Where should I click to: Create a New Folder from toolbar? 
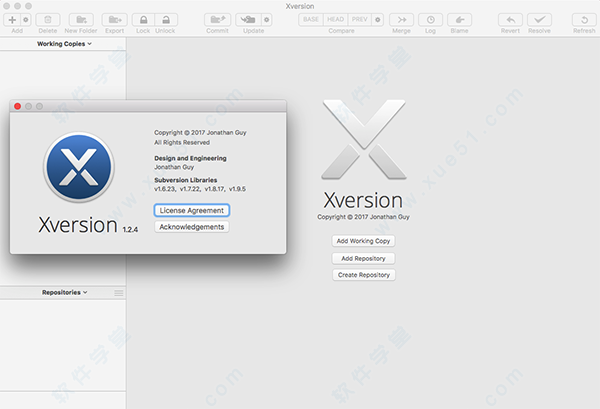pyautogui.click(x=81, y=20)
